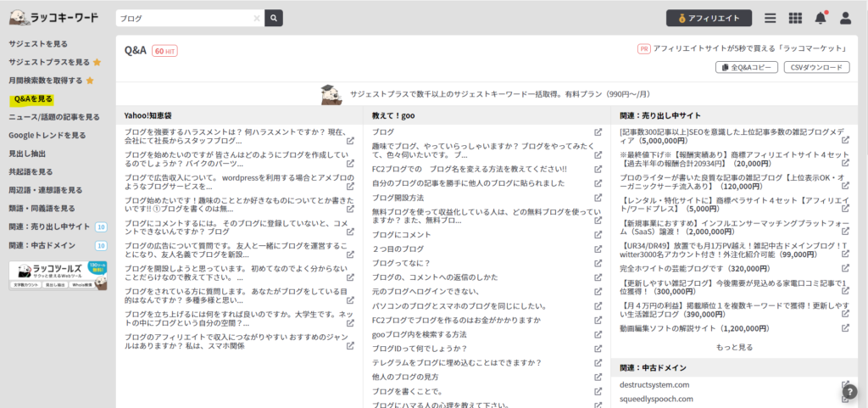Open the notifications bell
Screen dimensions: 868x408
tap(821, 19)
